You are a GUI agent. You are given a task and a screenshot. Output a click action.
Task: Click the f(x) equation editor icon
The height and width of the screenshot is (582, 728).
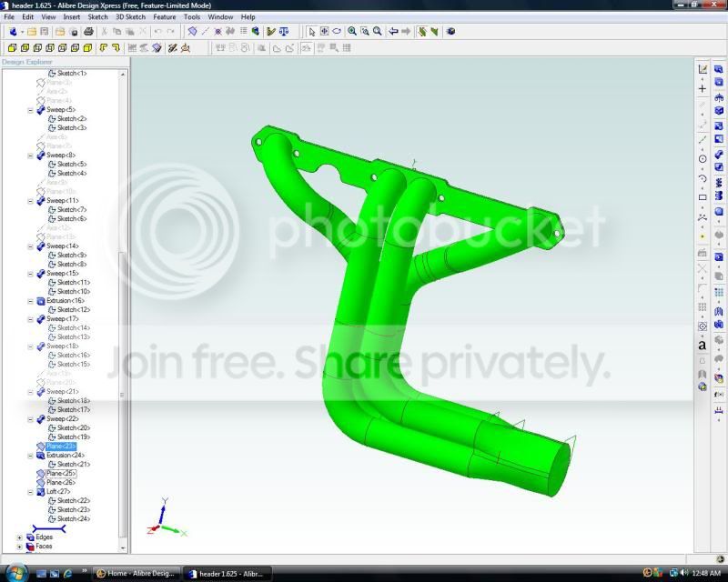[719, 395]
